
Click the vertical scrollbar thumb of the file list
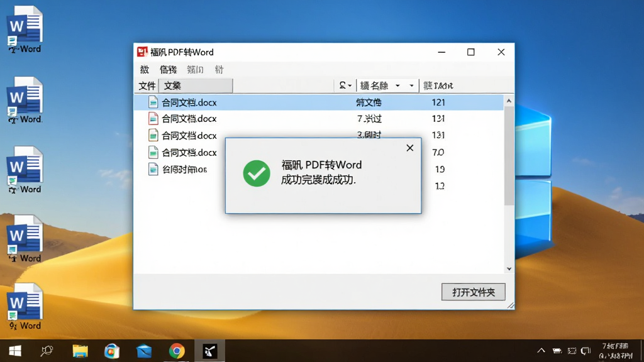pyautogui.click(x=509, y=156)
